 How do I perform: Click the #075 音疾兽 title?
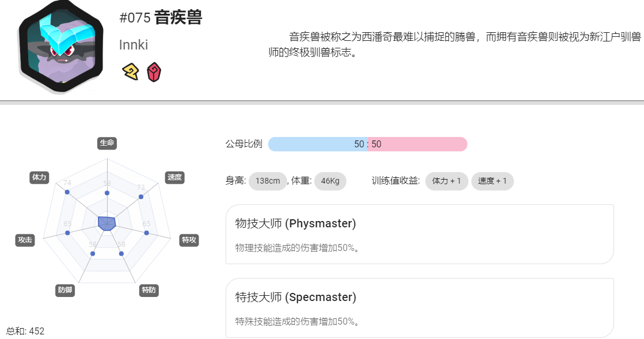tap(161, 18)
